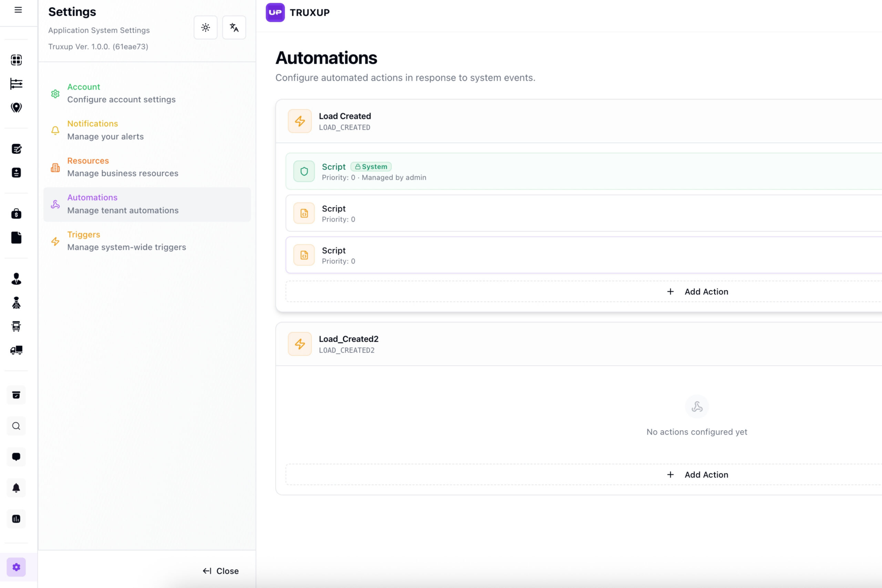Open the money bag icon in sidebar
Viewport: 882px width, 588px height.
[x=16, y=214]
